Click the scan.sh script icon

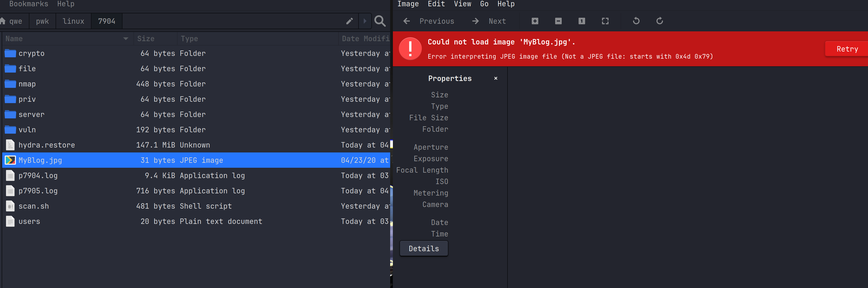(x=10, y=206)
